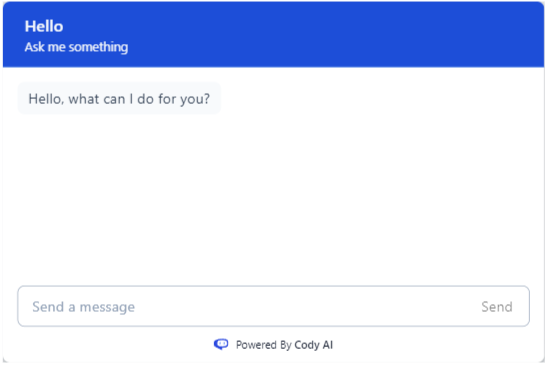Click the word something in the header
The width and height of the screenshot is (546, 372).
(98, 47)
